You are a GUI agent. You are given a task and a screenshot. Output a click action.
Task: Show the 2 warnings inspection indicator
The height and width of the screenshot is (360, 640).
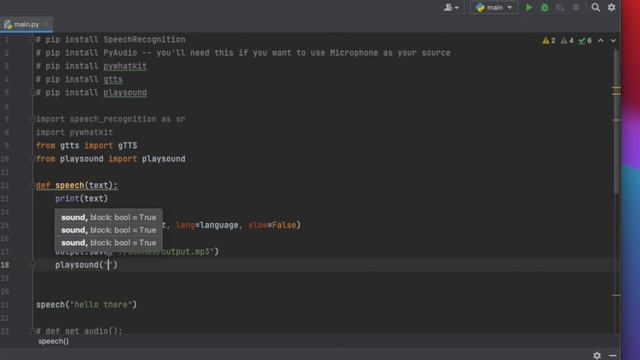click(549, 40)
